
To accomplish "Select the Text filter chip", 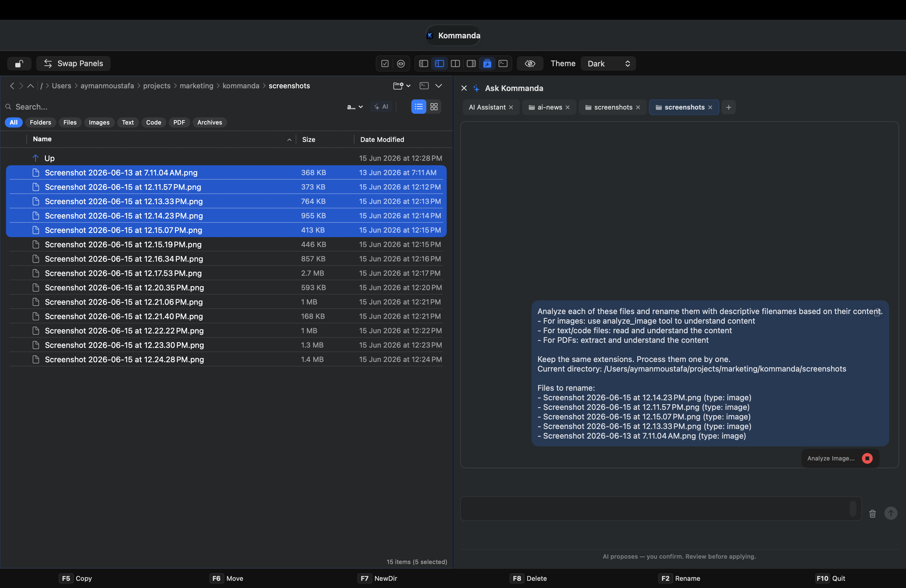I will pyautogui.click(x=128, y=122).
